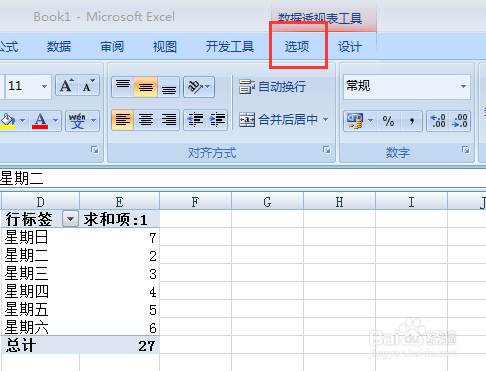The image size is (486, 371).
Task: Increase decimal places
Action: pyautogui.click(x=438, y=121)
